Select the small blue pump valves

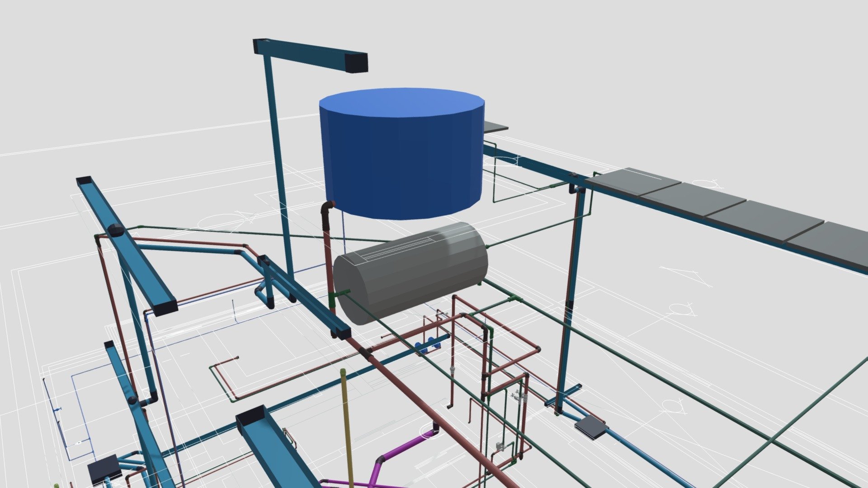(427, 345)
